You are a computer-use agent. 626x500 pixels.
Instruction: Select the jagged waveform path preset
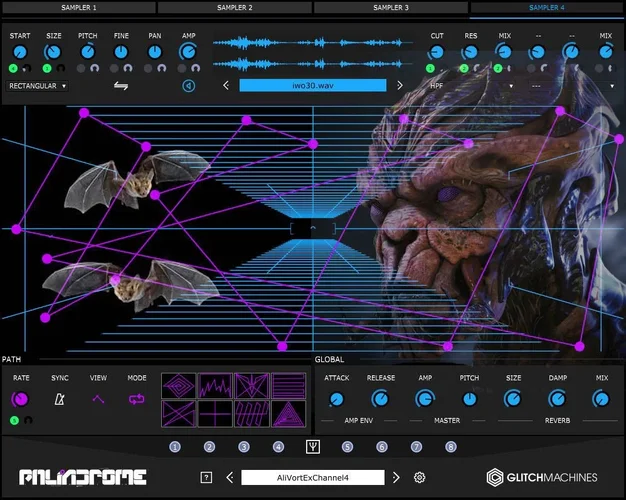click(215, 386)
